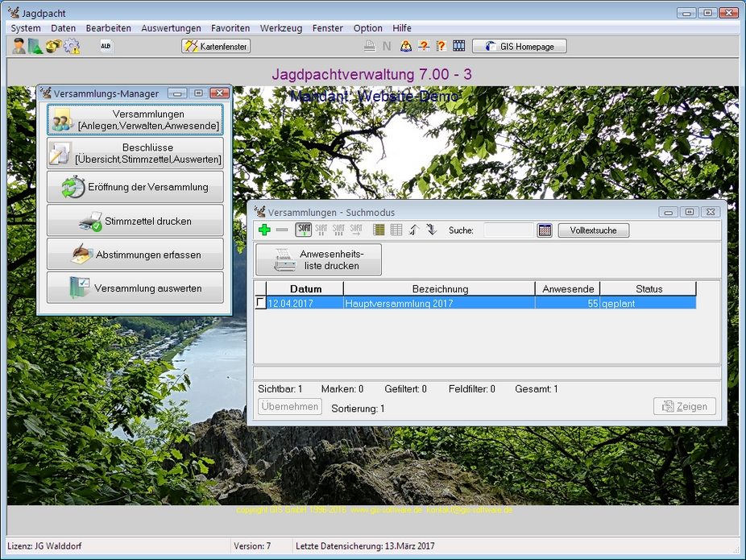This screenshot has width=746, height=560.
Task: Click the calendar icon beside search field
Action: 545,230
